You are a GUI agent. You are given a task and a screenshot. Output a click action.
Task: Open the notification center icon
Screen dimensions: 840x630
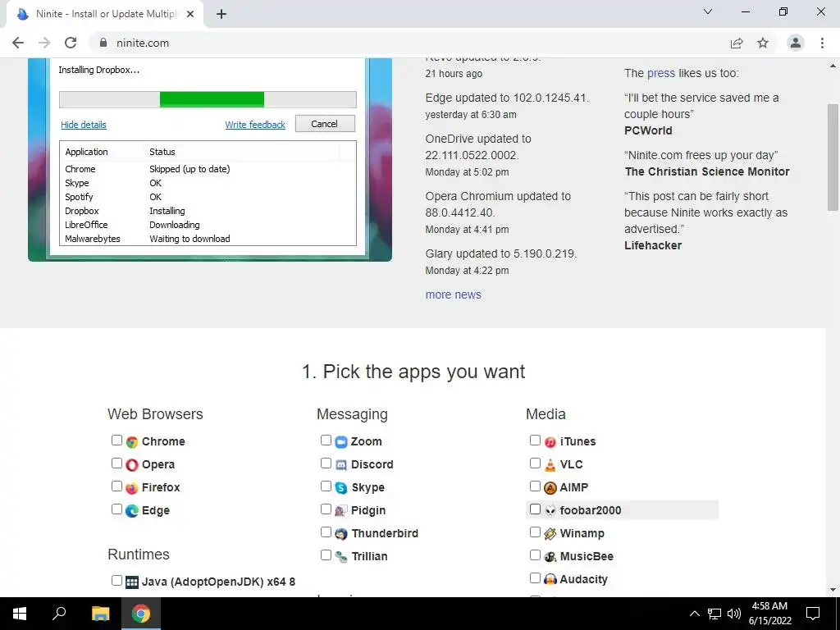point(813,614)
